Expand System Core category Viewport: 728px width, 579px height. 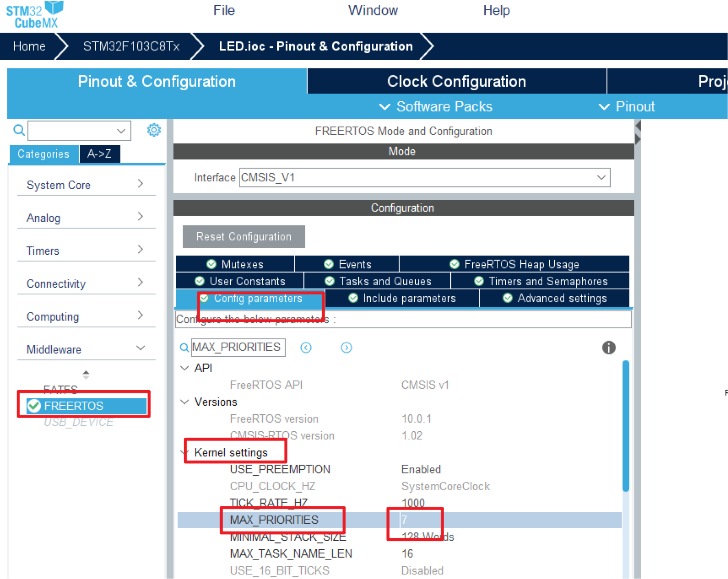86,185
